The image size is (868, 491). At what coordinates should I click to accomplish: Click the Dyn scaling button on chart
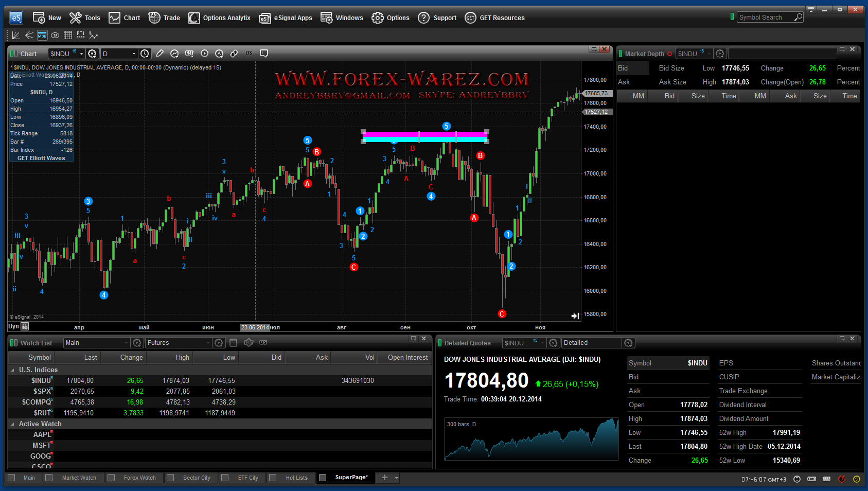pyautogui.click(x=14, y=326)
